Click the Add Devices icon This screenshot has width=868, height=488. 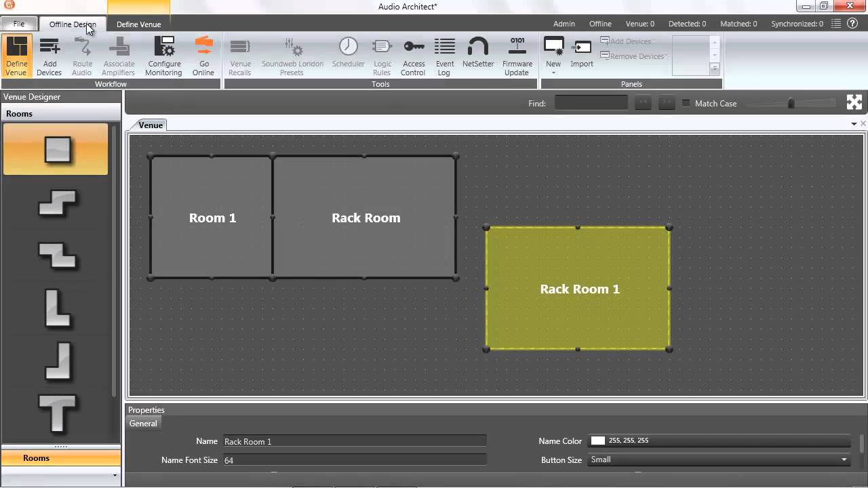click(x=49, y=56)
